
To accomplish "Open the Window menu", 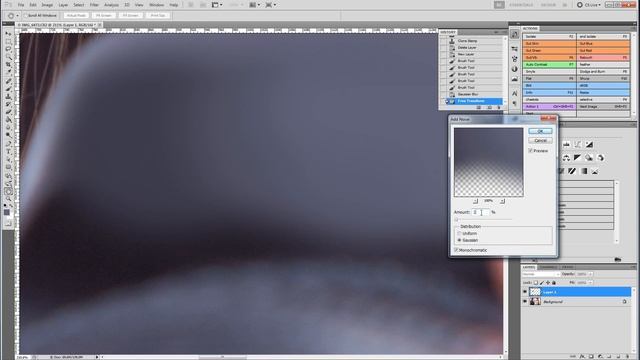I will (x=156, y=5).
